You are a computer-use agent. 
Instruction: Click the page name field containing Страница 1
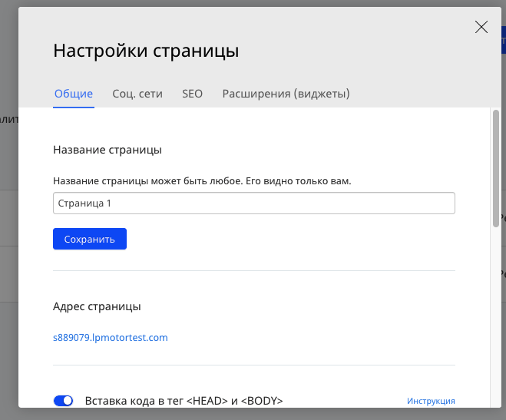pos(253,203)
